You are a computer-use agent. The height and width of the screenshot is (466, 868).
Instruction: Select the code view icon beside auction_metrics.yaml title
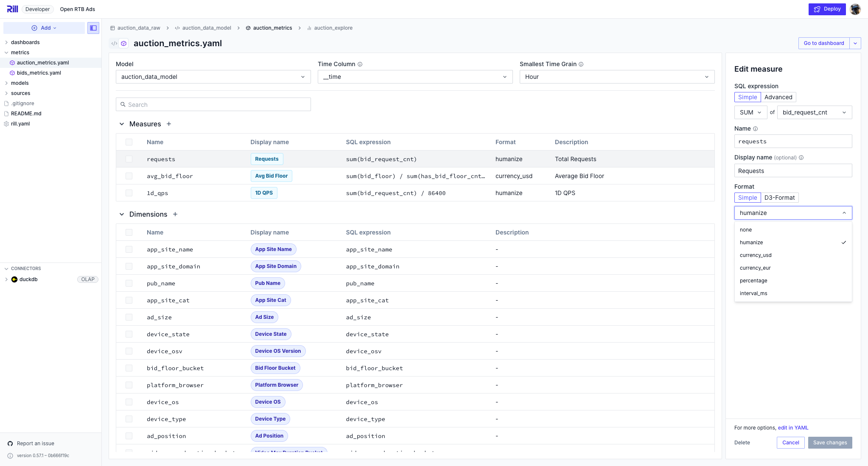click(113, 43)
